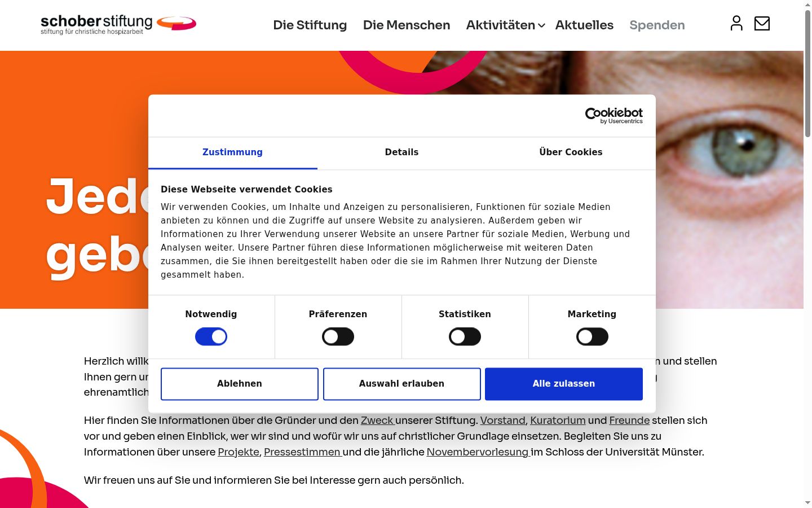Expand the Aktivitäten dropdown chevron
Image resolution: width=812 pixels, height=508 pixels.
point(541,25)
